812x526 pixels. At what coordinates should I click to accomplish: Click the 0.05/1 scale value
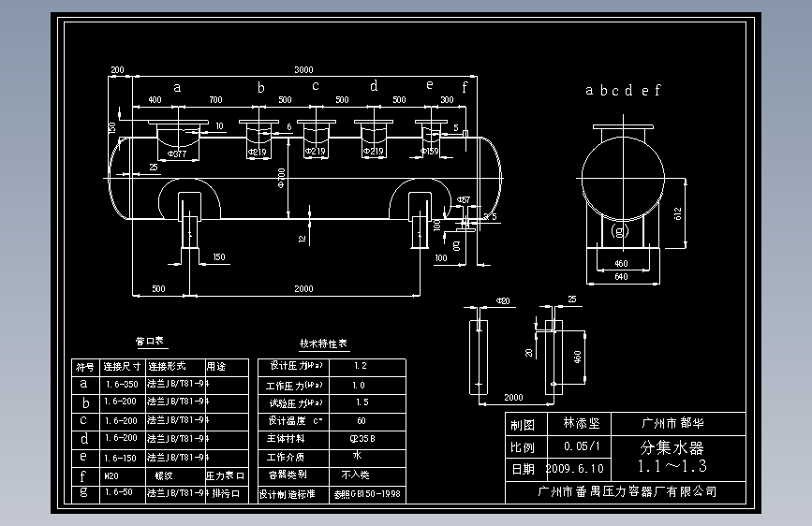(x=582, y=446)
